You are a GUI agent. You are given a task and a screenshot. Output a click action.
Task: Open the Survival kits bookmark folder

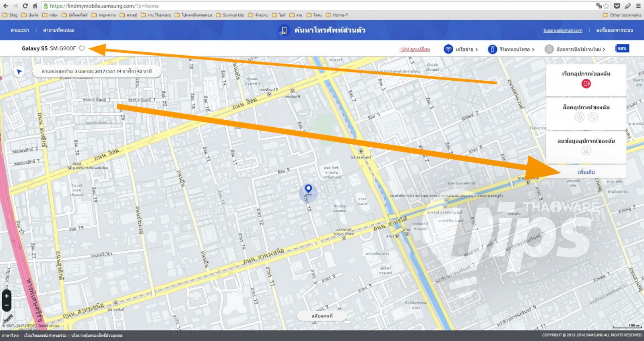[x=230, y=15]
